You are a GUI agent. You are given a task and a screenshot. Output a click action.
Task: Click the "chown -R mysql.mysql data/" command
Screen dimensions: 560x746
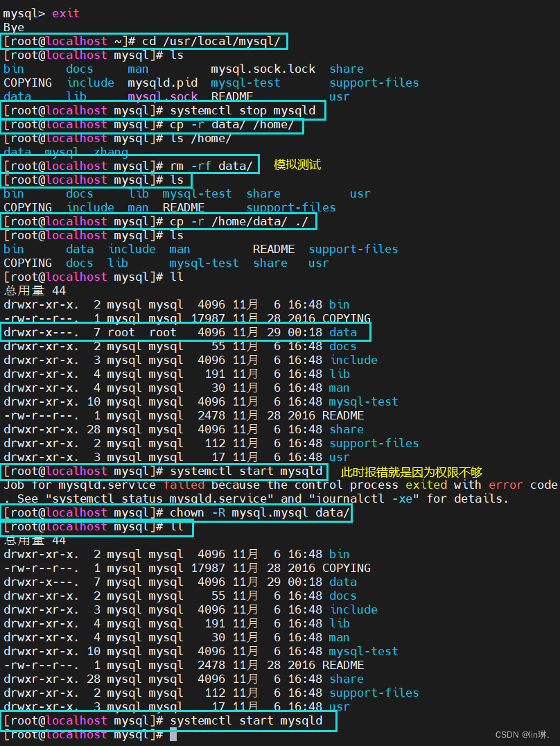(260, 512)
